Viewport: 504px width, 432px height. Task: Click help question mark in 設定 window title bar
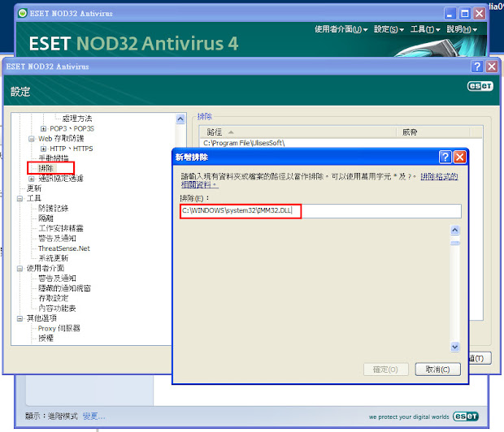pos(477,67)
